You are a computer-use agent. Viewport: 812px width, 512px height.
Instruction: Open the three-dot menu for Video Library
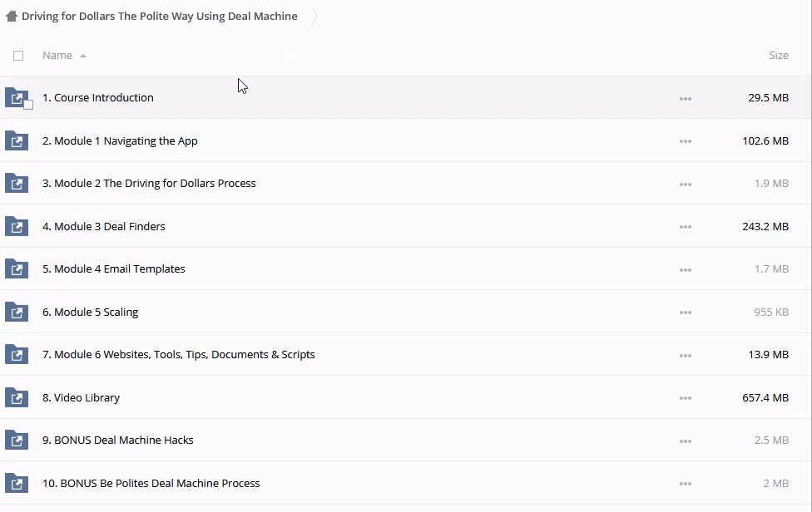click(x=685, y=398)
